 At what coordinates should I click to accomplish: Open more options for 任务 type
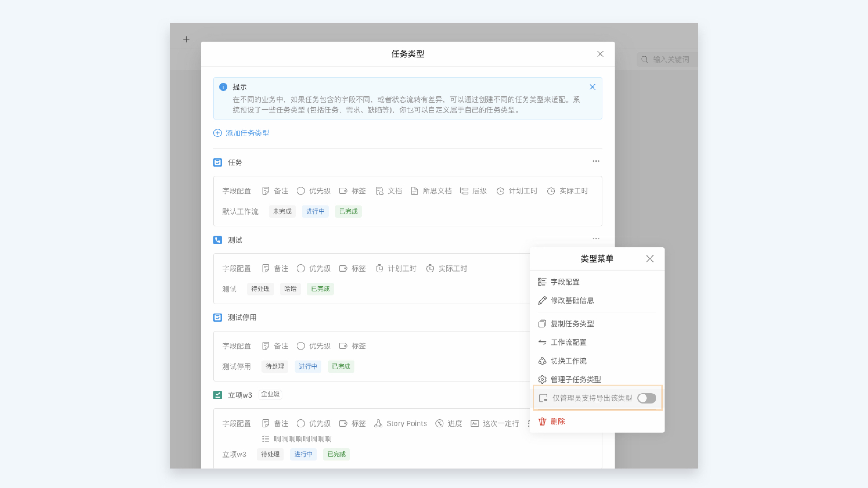[x=596, y=161]
